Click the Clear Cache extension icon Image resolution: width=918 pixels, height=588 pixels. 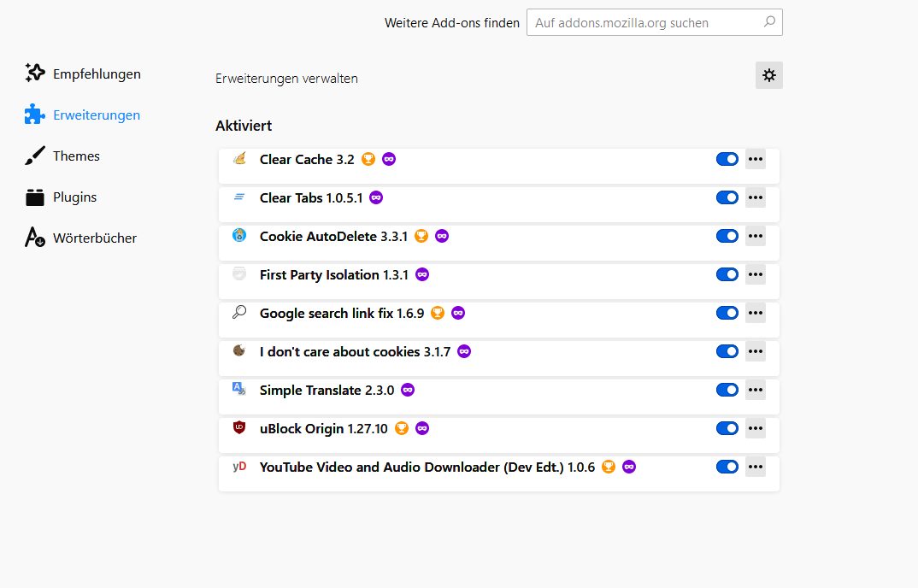pyautogui.click(x=239, y=158)
